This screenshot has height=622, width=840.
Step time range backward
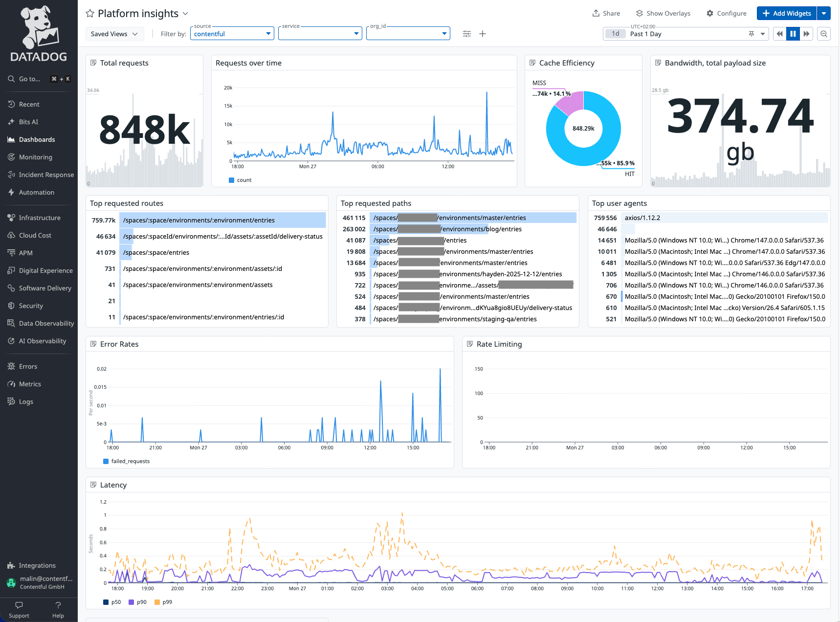coord(779,34)
